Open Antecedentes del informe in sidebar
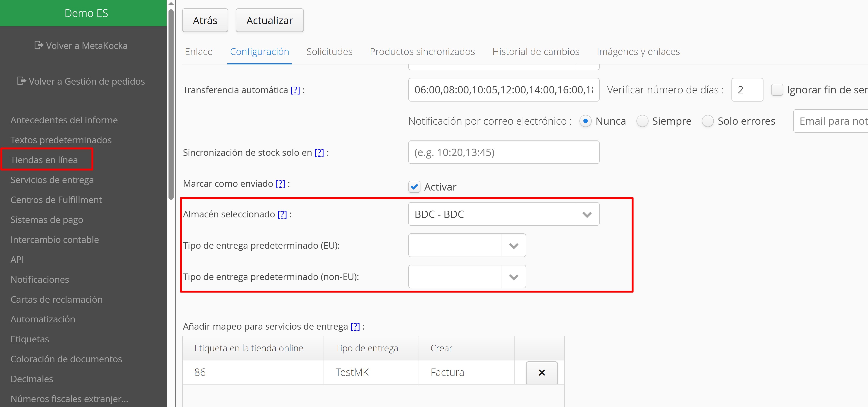The width and height of the screenshot is (868, 407). click(64, 120)
